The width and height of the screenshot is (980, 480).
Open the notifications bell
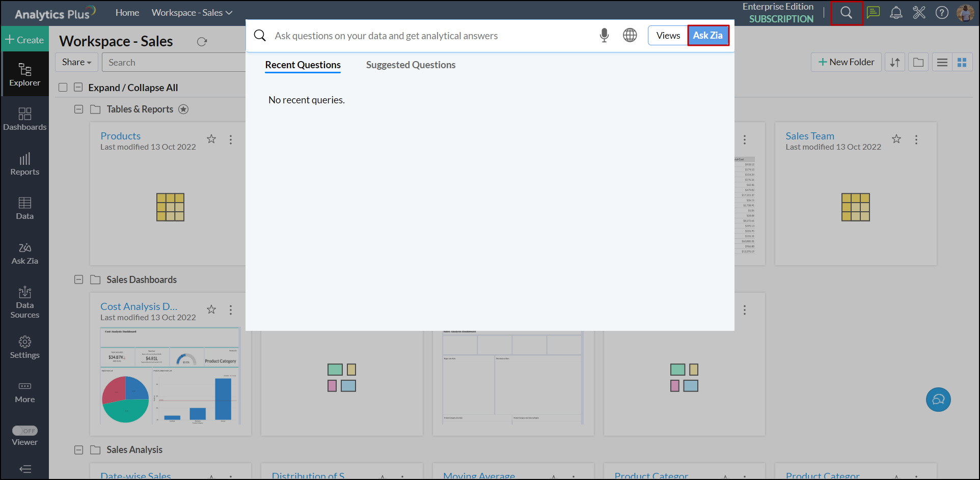coord(896,13)
